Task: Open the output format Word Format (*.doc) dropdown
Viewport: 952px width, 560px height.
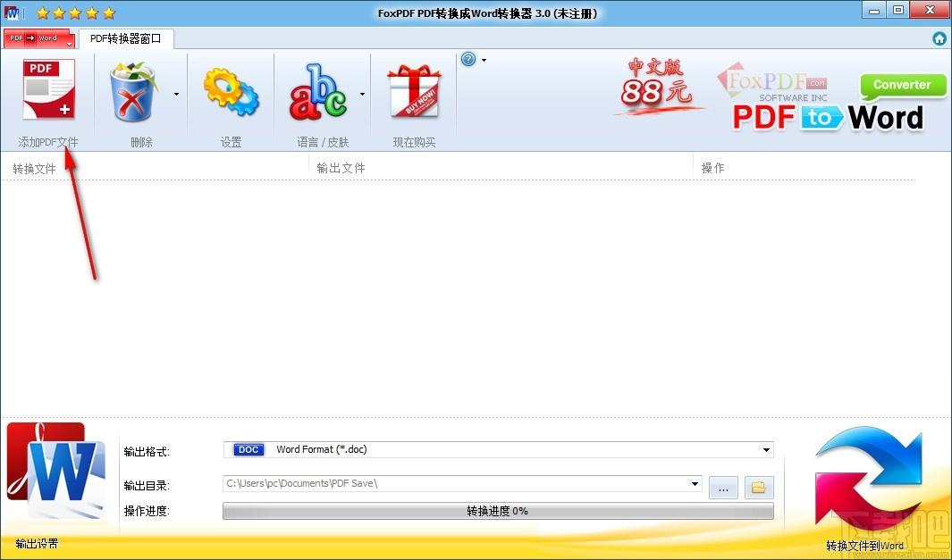Action: [x=499, y=449]
